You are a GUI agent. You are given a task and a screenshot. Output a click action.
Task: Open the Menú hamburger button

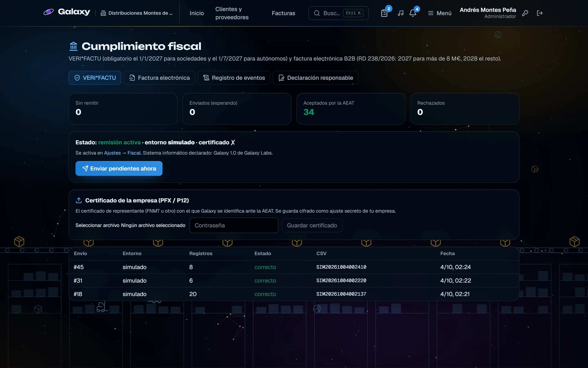click(x=440, y=13)
